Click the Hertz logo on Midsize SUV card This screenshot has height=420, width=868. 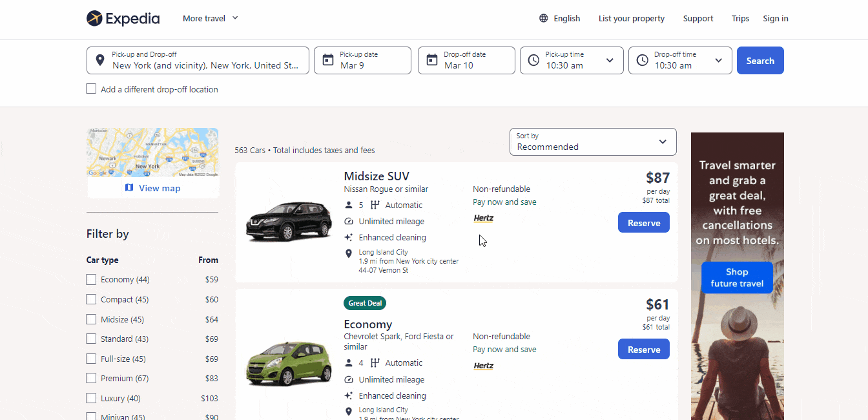(x=483, y=218)
